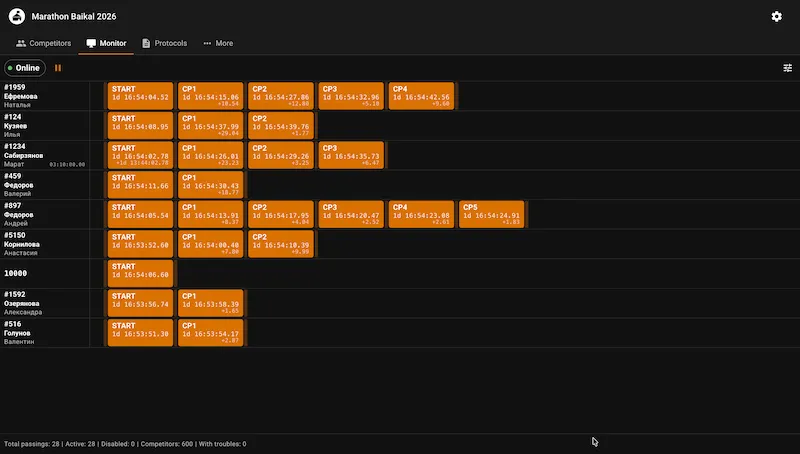Open START passing of #1959 Ефремова

(x=140, y=96)
